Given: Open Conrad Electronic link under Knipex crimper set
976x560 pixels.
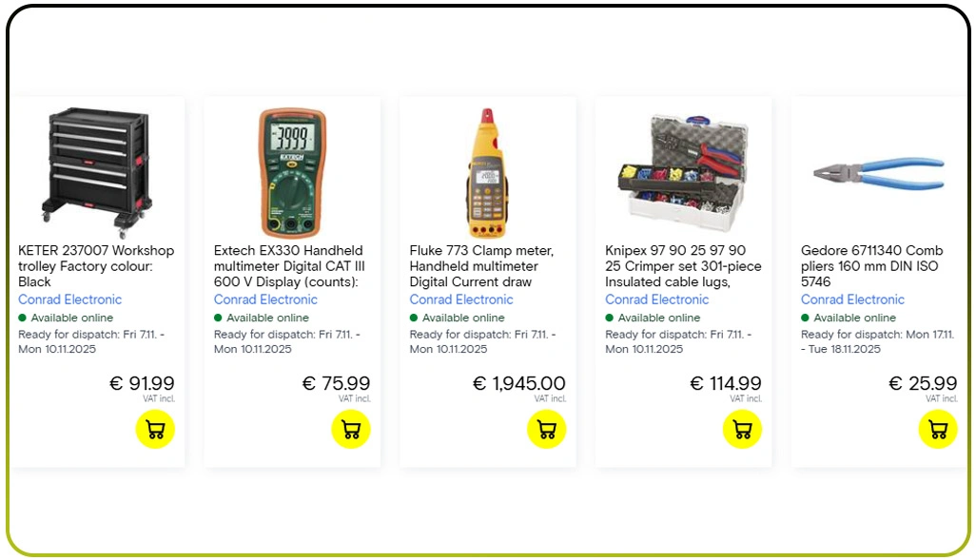Looking at the screenshot, I should click(x=656, y=299).
